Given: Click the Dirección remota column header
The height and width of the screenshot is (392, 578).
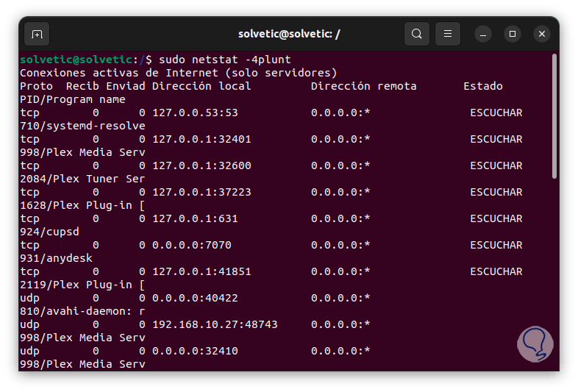Looking at the screenshot, I should click(x=363, y=86).
